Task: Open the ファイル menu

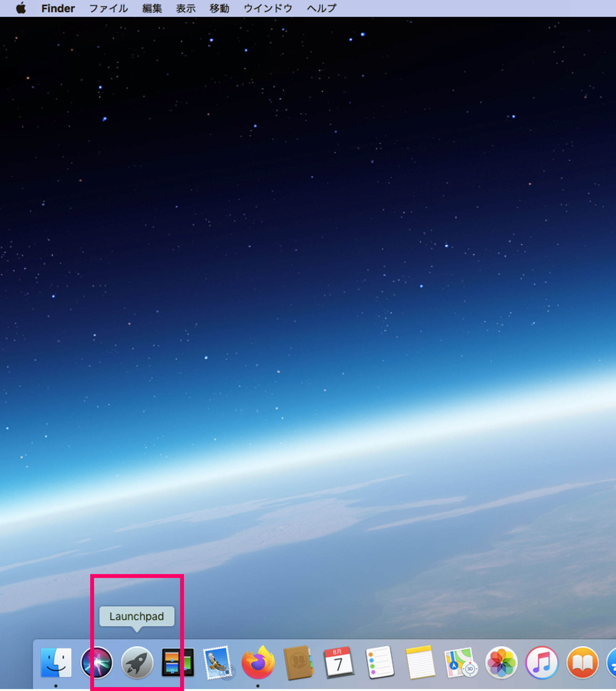Action: [108, 8]
